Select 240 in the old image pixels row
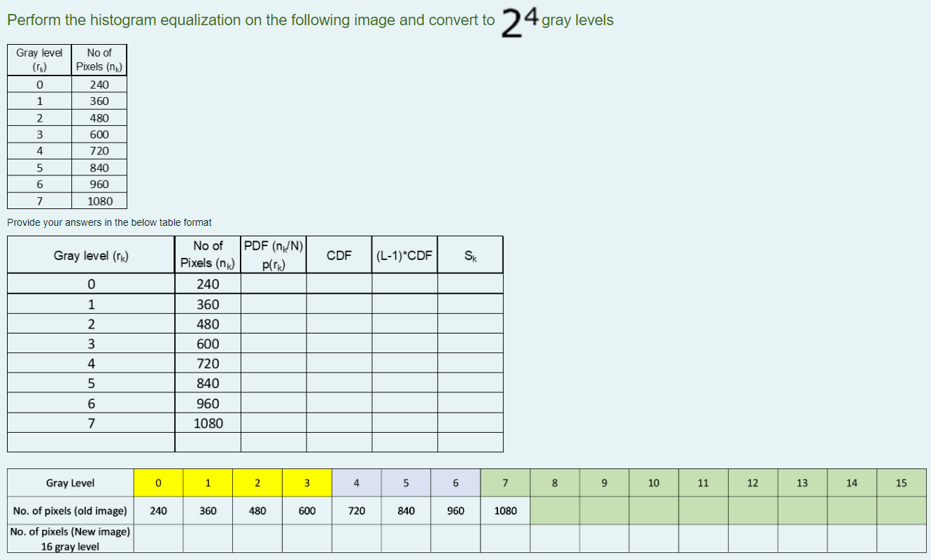The height and width of the screenshot is (560, 931). 159,510
